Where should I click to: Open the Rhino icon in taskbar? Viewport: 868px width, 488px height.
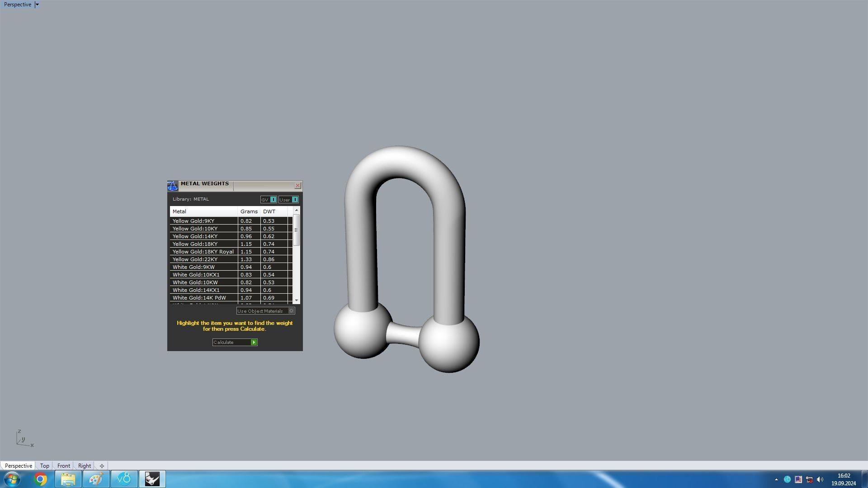click(152, 479)
